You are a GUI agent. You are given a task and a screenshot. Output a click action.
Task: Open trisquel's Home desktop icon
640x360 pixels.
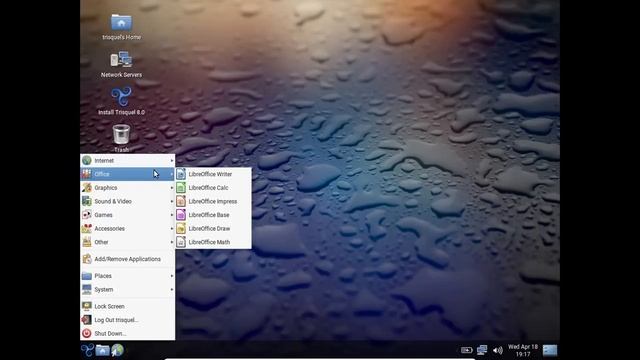(121, 27)
